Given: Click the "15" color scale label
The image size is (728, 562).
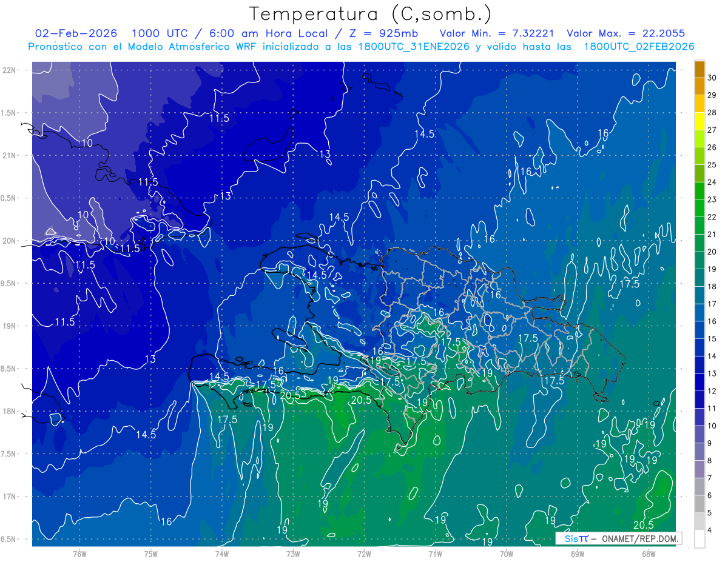Looking at the screenshot, I should coord(712,338).
